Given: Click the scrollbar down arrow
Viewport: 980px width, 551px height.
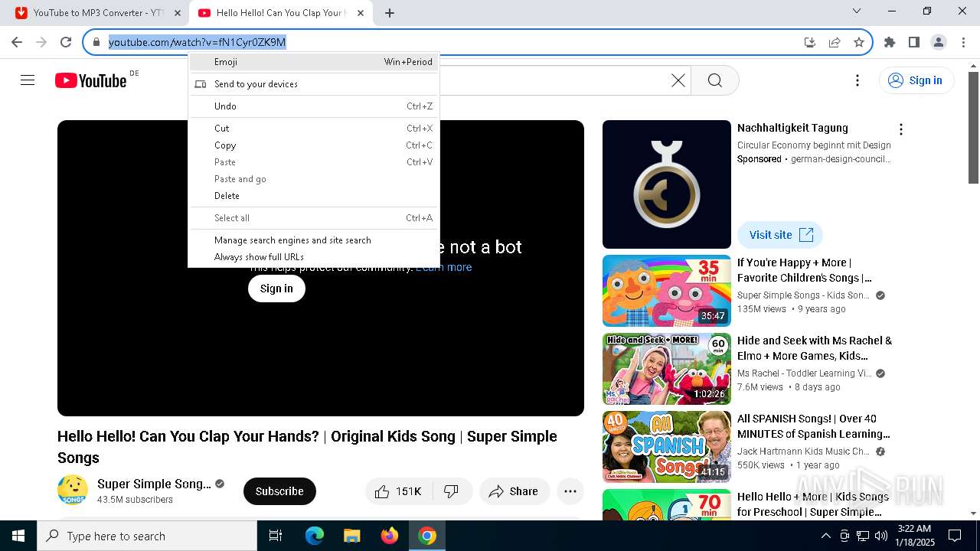Looking at the screenshot, I should point(974,514).
